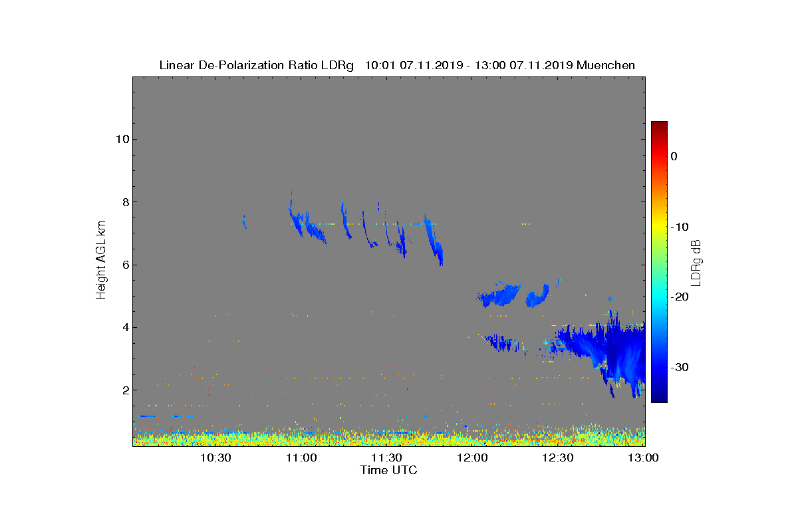
Task: Click the height tick label 10
Action: click(x=121, y=139)
